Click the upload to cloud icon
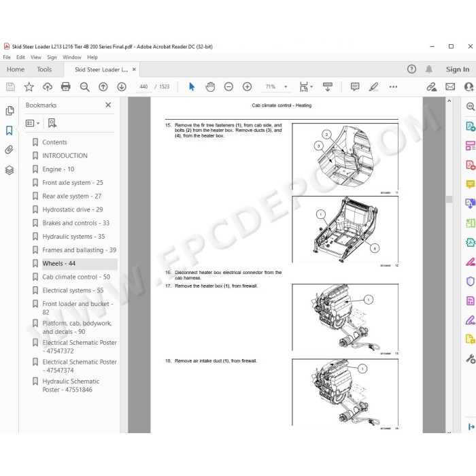This screenshot has height=476, width=476. (x=48, y=87)
